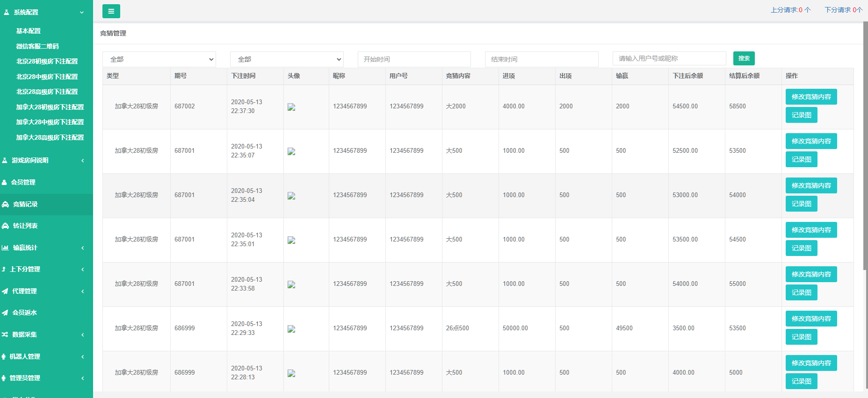The image size is (868, 398).
Task: Click the 代理管理 paper plane icon
Action: [x=5, y=291]
